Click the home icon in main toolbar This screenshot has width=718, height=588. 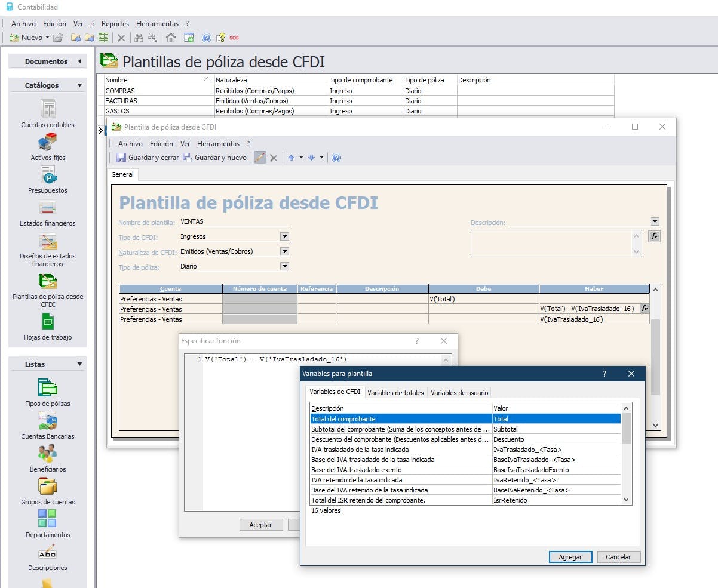coord(171,38)
